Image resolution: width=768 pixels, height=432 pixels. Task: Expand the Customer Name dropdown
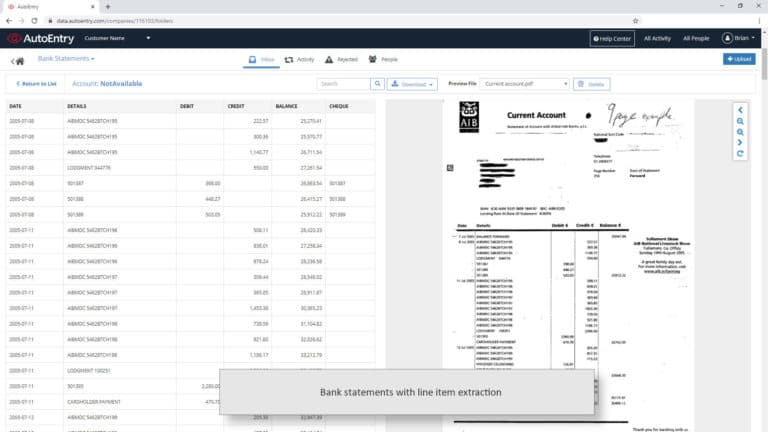(148, 38)
